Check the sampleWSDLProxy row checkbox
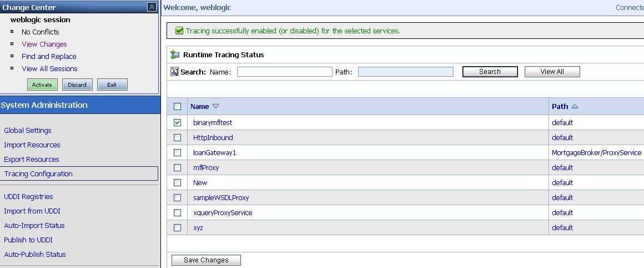Image resolution: width=644 pixels, height=268 pixels. [178, 198]
